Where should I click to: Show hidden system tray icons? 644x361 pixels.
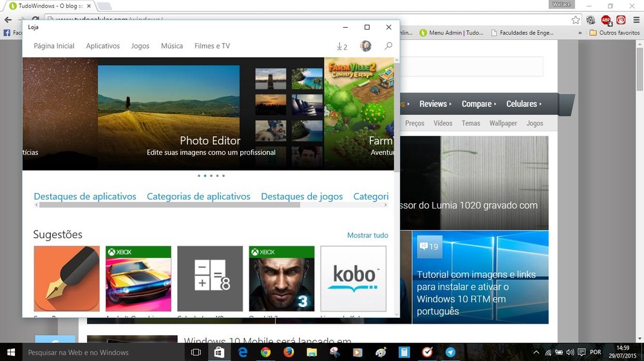536,352
